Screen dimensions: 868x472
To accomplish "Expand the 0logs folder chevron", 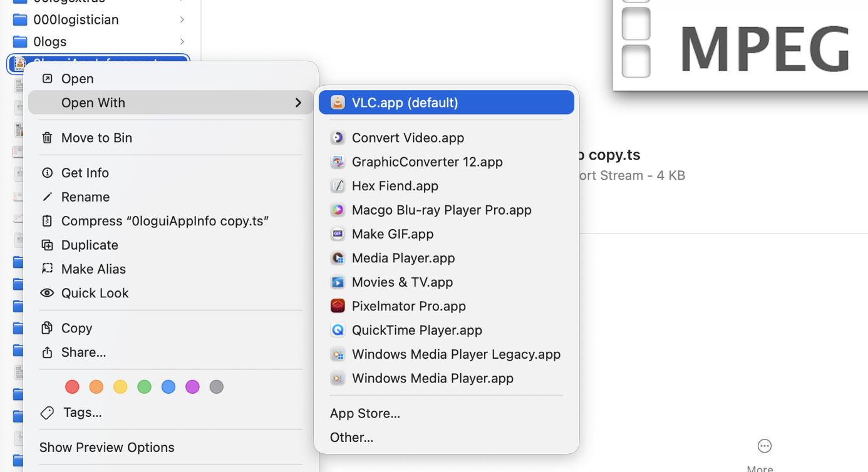I will tap(182, 42).
